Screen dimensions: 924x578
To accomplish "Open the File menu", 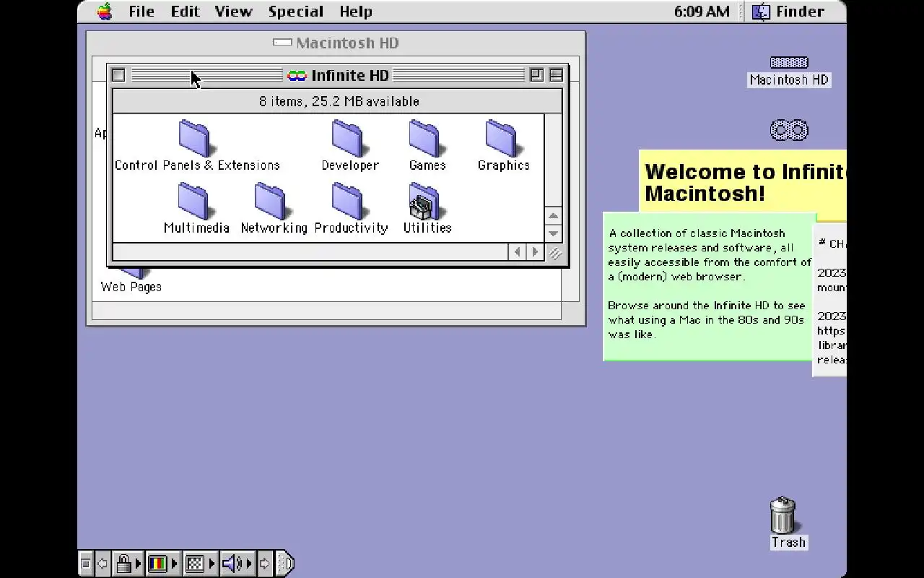I will coord(141,12).
